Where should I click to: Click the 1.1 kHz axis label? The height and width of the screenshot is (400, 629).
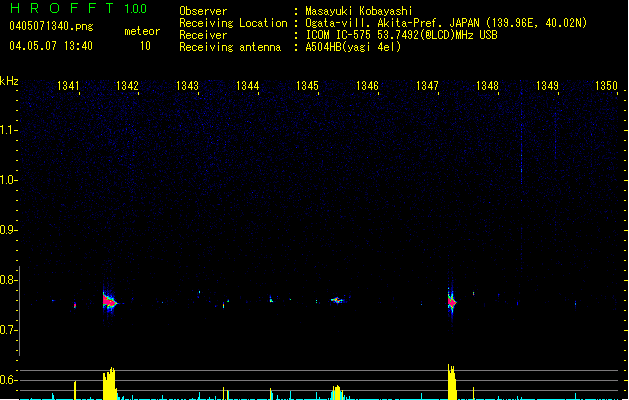pos(8,130)
